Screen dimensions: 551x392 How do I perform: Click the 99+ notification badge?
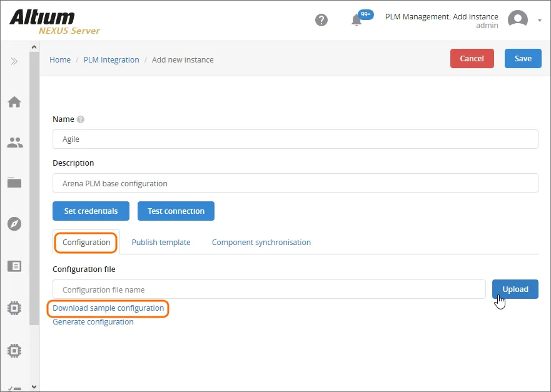click(x=366, y=14)
